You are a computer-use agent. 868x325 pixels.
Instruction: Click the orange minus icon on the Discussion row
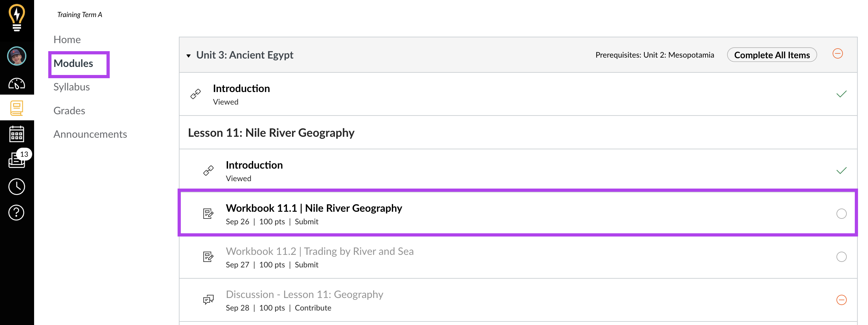(841, 300)
